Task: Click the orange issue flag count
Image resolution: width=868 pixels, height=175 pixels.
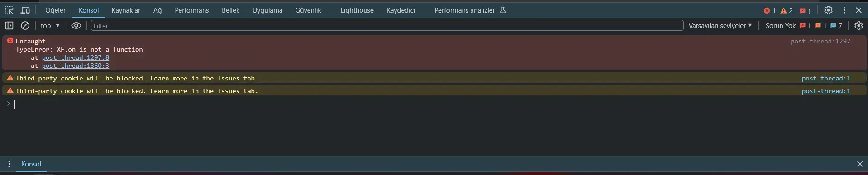Action: [x=820, y=26]
